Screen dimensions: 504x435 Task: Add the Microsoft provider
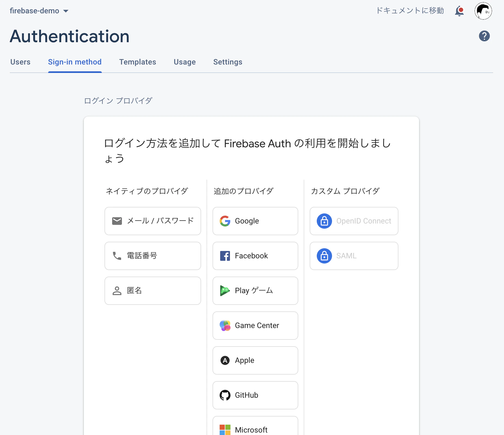[255, 426]
